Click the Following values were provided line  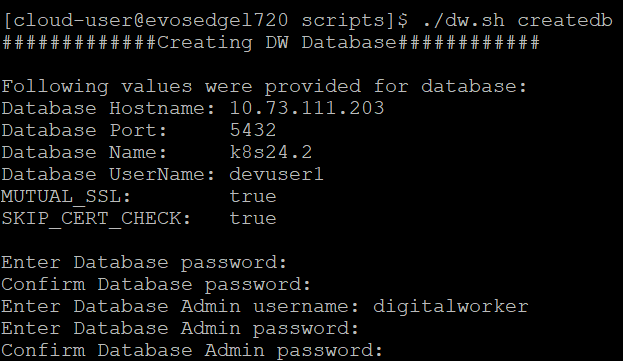point(264,87)
